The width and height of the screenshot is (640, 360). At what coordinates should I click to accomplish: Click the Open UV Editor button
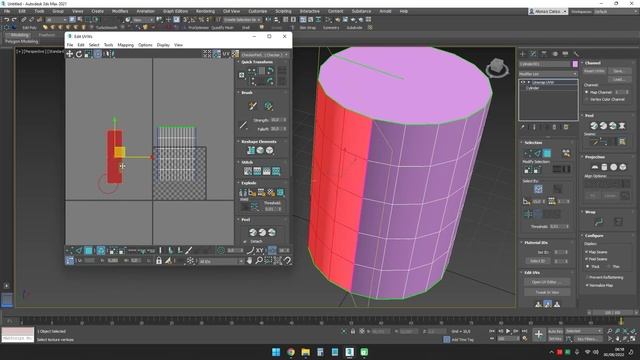click(x=547, y=282)
